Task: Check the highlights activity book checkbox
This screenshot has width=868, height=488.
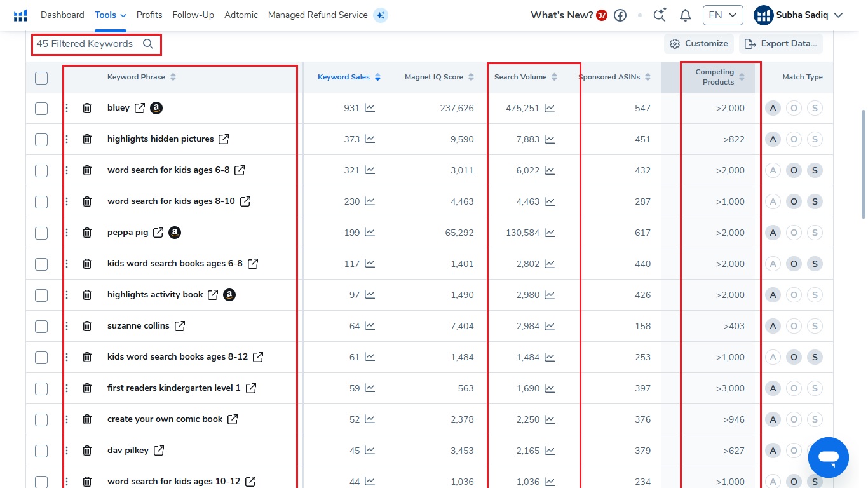Action: (x=41, y=295)
